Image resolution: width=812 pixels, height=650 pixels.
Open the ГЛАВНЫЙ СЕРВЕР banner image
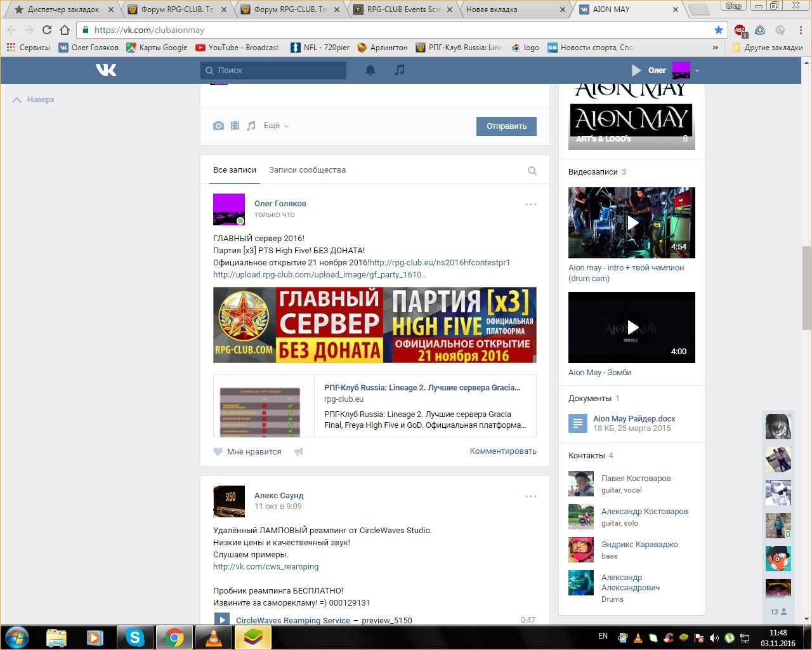375,325
